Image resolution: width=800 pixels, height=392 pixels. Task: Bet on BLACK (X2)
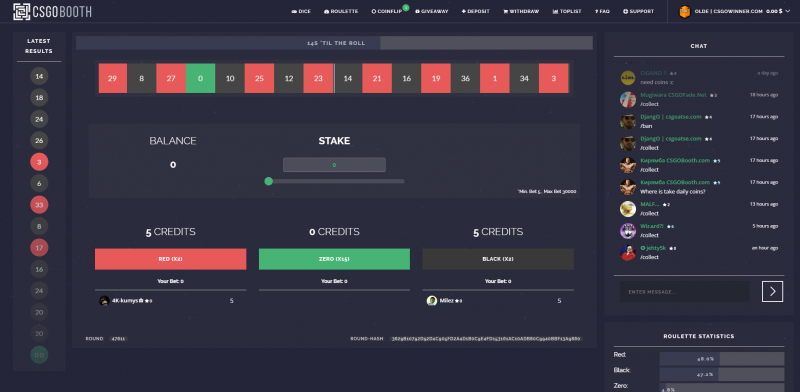point(498,259)
